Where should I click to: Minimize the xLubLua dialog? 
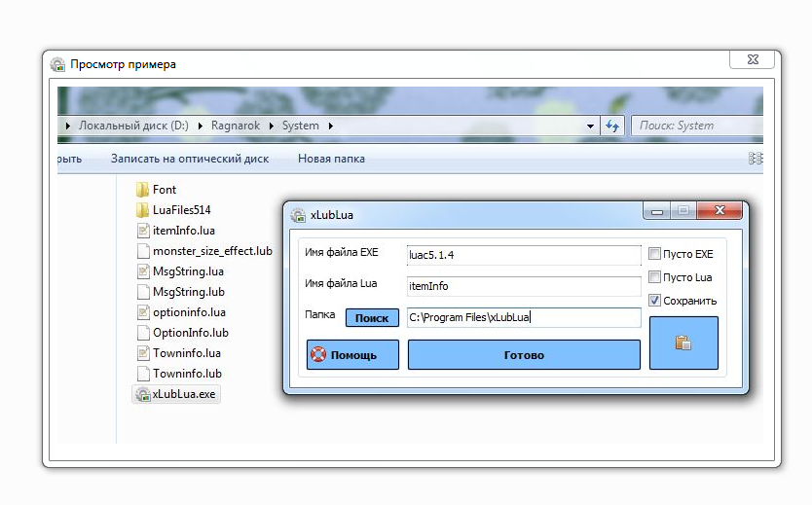click(657, 210)
